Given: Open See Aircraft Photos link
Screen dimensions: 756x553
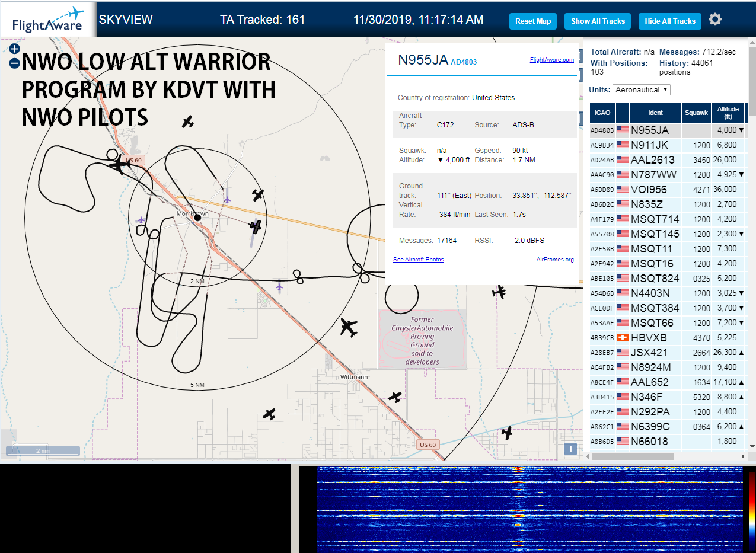Looking at the screenshot, I should (x=419, y=260).
